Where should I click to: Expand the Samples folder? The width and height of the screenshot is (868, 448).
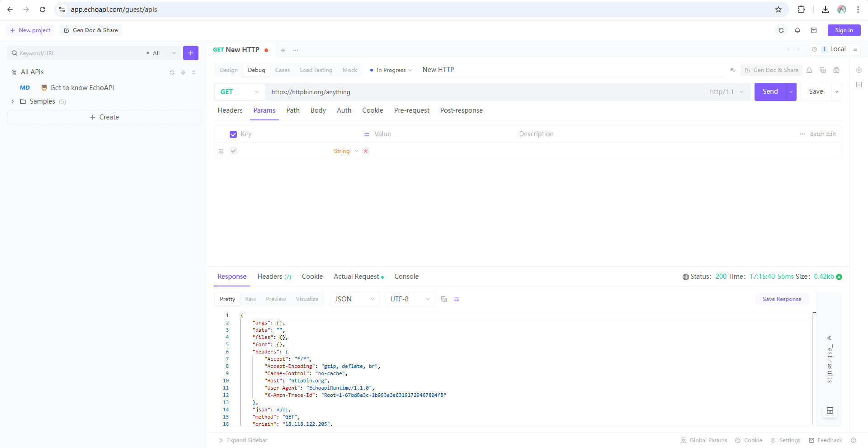13,101
